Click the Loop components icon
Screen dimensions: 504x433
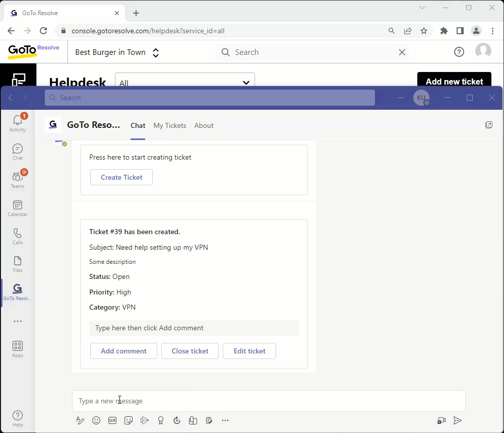click(x=177, y=420)
